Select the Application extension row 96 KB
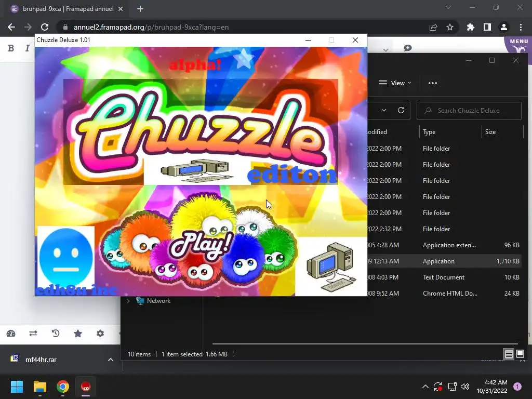This screenshot has width=532, height=399. tap(445, 245)
